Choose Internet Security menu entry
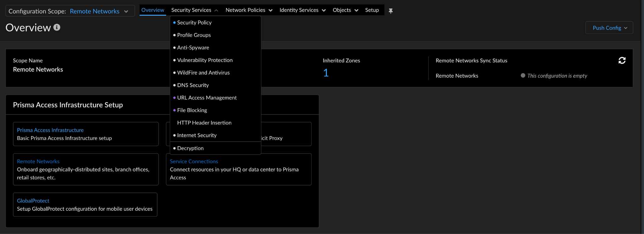Screen dimensions: 644x234 (215, 135)
